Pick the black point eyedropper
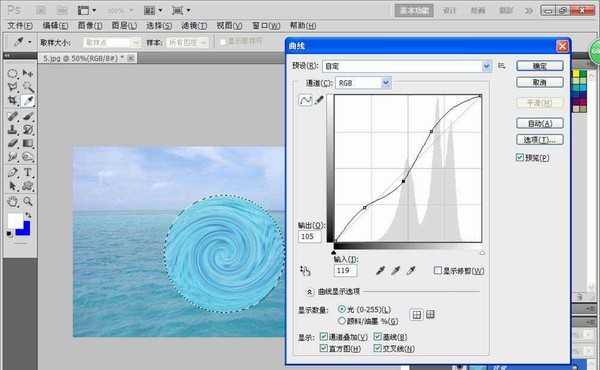The image size is (600, 370). click(380, 271)
